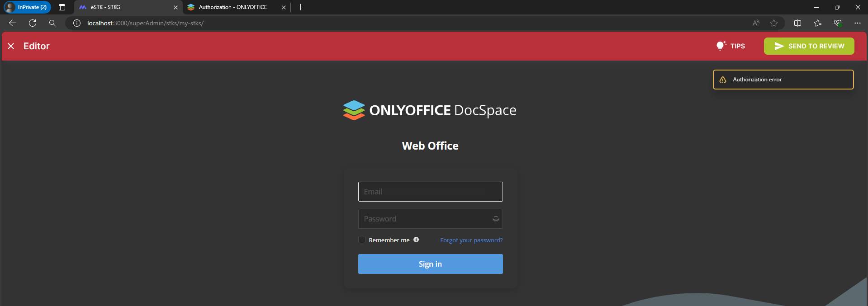Go back to the previous page
868x306 pixels.
click(13, 23)
